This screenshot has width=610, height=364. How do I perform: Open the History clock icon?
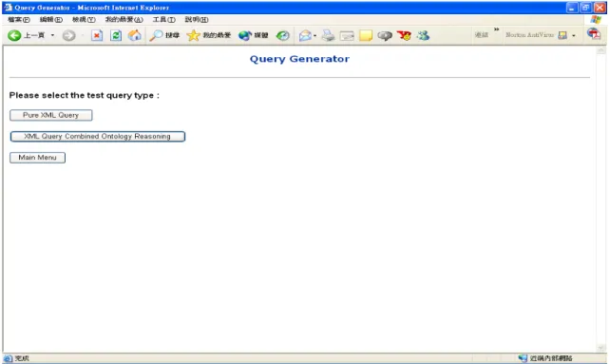(x=283, y=35)
